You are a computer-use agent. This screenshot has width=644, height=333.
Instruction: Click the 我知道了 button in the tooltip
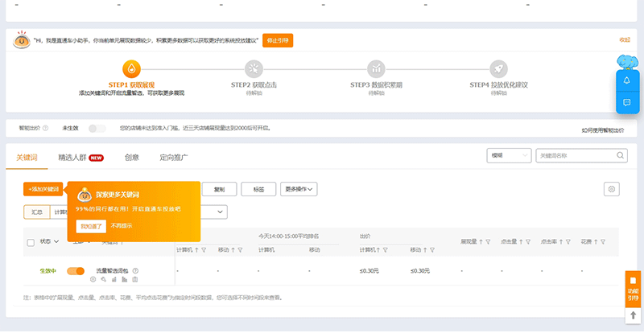click(x=91, y=226)
